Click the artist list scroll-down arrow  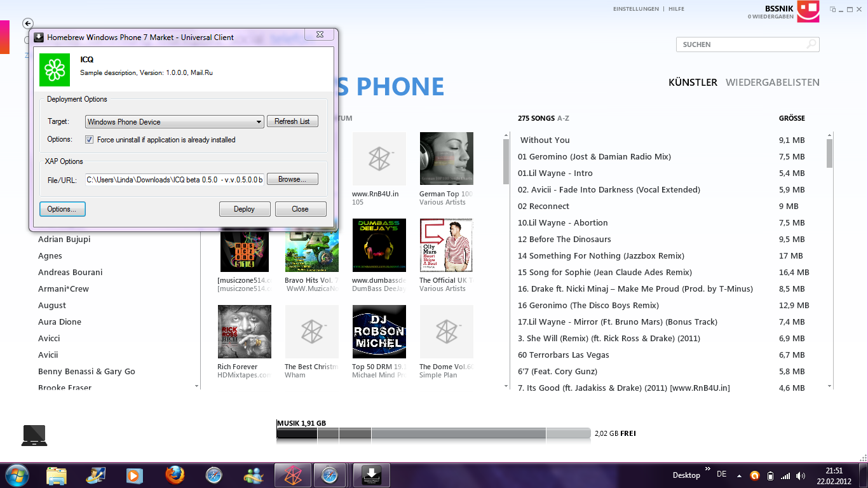point(197,386)
